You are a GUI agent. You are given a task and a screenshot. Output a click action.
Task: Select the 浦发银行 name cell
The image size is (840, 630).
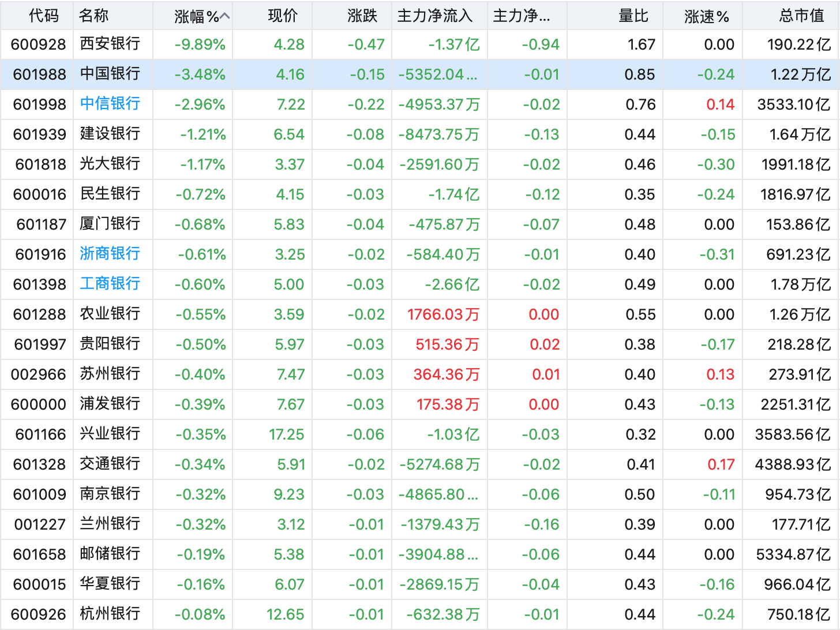(x=110, y=404)
